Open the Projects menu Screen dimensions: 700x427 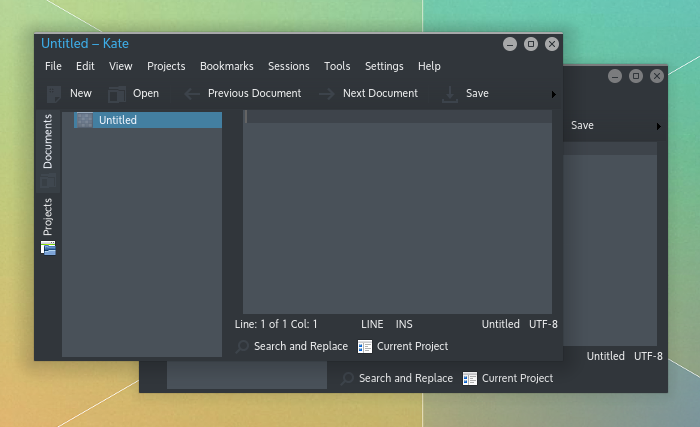pos(166,66)
